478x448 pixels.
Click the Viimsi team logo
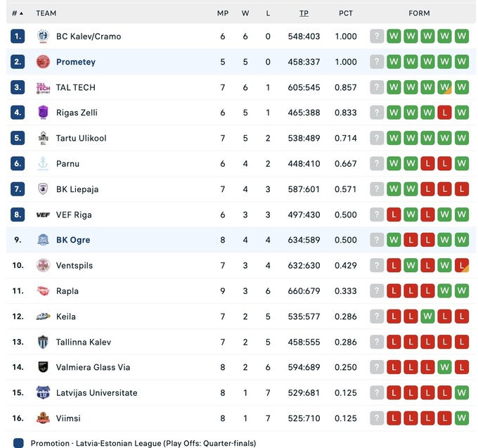(43, 418)
